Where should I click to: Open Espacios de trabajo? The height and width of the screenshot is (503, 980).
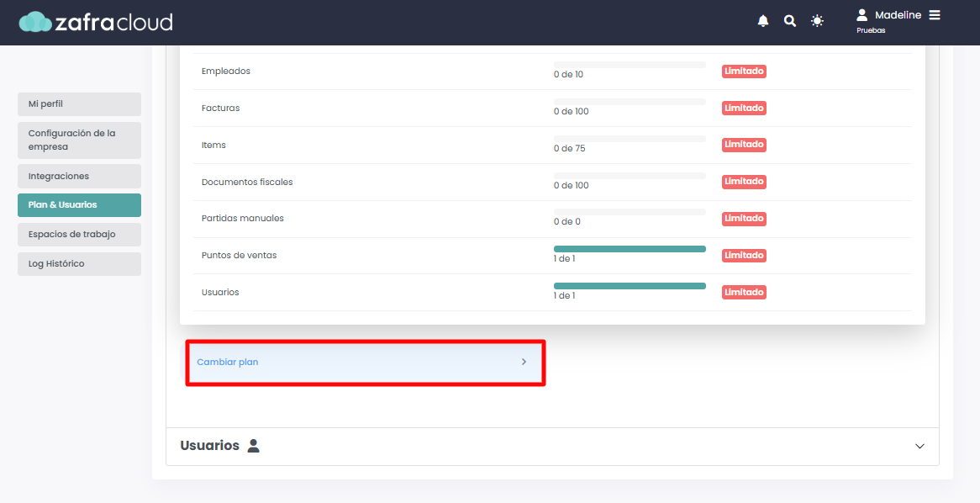click(x=79, y=235)
